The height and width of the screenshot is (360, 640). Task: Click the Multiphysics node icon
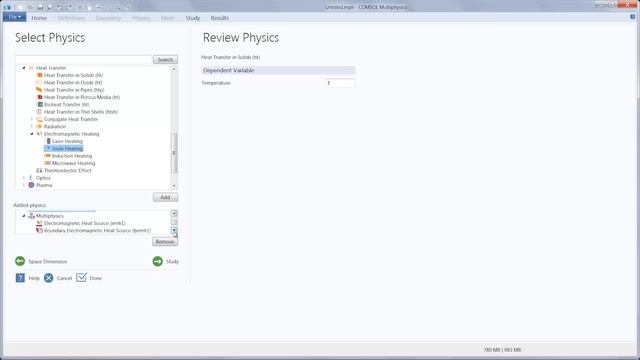click(x=31, y=216)
